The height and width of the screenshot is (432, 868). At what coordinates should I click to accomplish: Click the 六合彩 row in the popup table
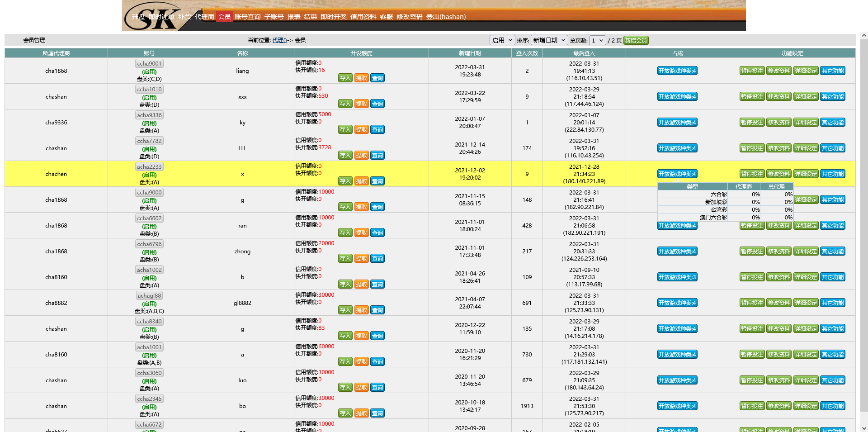coord(726,195)
